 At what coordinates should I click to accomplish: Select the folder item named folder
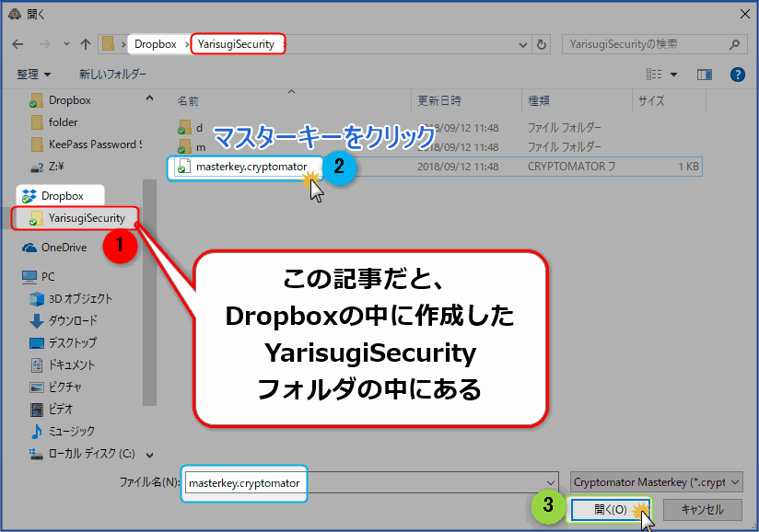(x=63, y=121)
